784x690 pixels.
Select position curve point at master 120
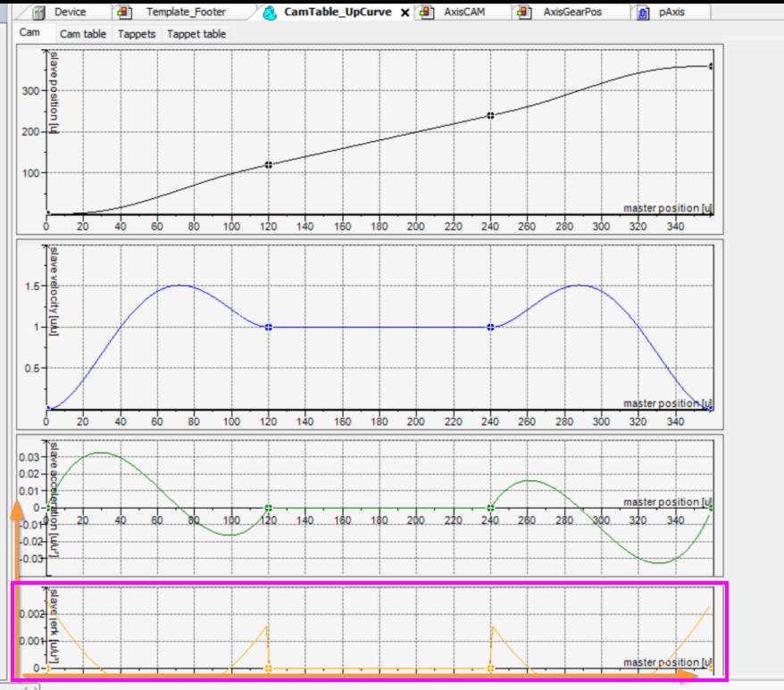click(269, 165)
